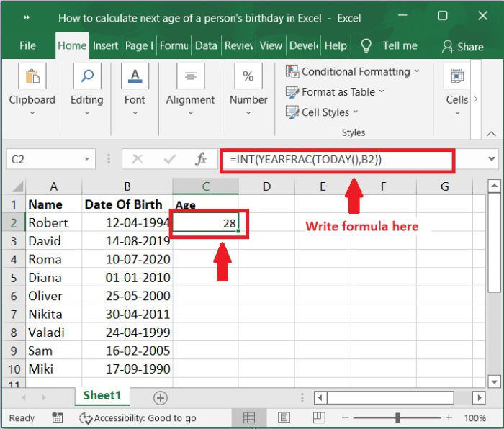This screenshot has width=504, height=429.
Task: Open the Developer tab
Action: [303, 45]
